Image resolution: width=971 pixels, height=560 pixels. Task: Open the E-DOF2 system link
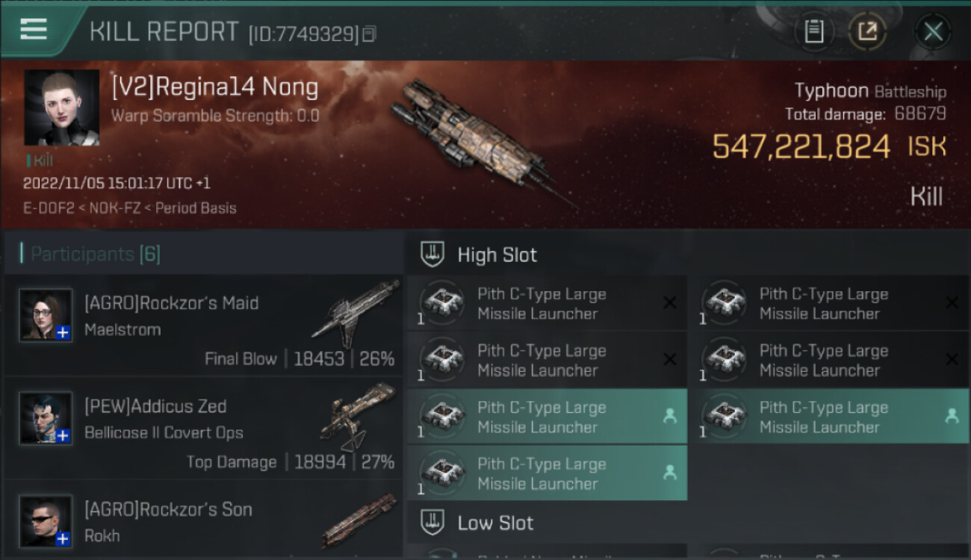[43, 208]
